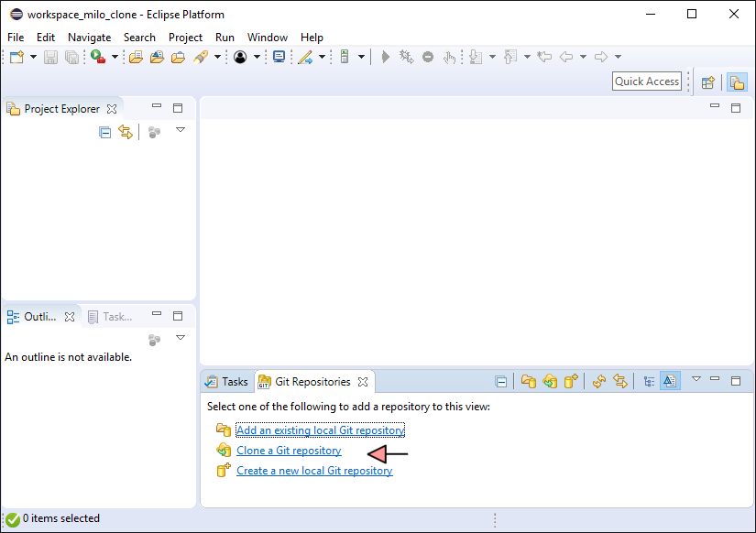Switch to the Tasks tab
Viewport: 756px width, 533px height.
click(x=226, y=382)
